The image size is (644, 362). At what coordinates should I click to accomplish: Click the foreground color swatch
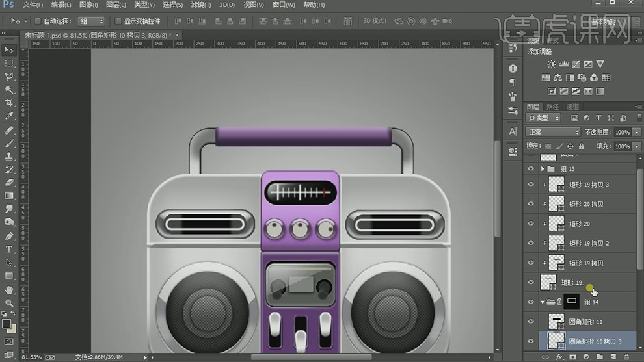pyautogui.click(x=6, y=323)
